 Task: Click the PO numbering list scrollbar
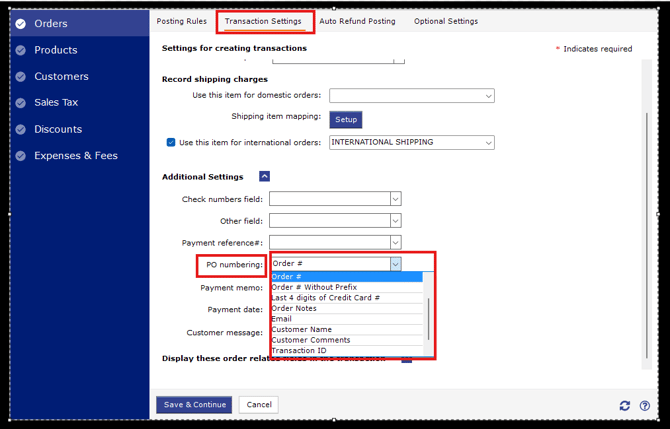coord(429,318)
